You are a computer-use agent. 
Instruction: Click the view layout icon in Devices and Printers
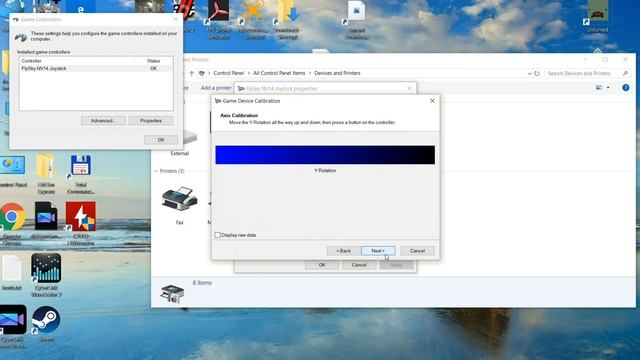[x=599, y=87]
